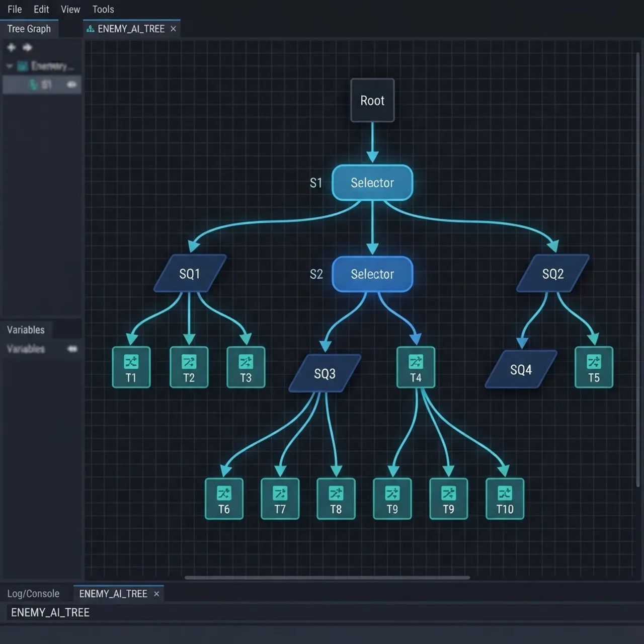Switch to the Tree Graph tab

(x=29, y=29)
